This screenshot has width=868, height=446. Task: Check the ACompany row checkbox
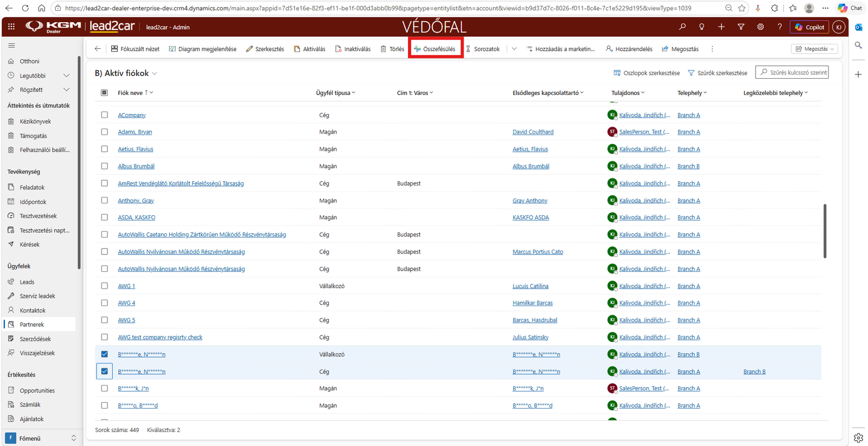(104, 115)
